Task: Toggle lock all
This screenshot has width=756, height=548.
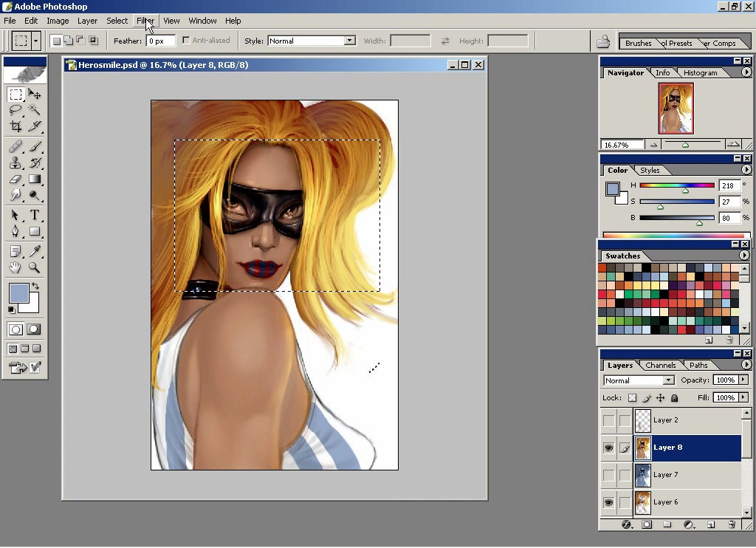Action: pyautogui.click(x=675, y=398)
